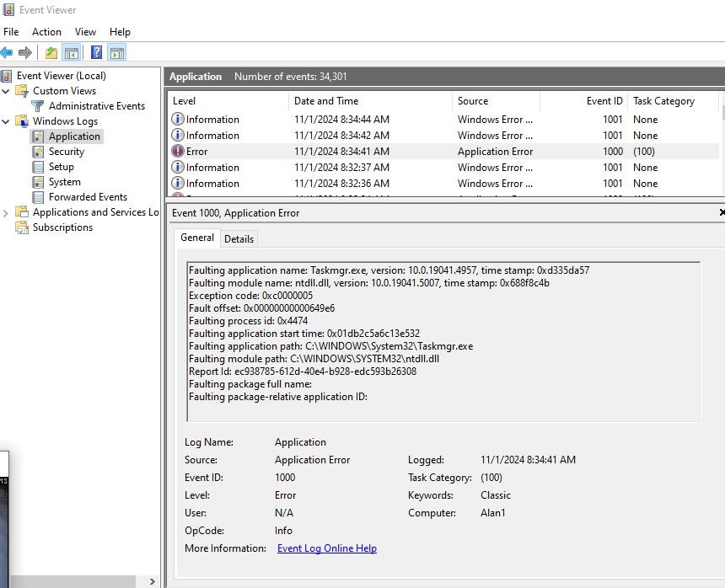Open the Action menu
The height and width of the screenshot is (588, 725).
click(x=46, y=32)
